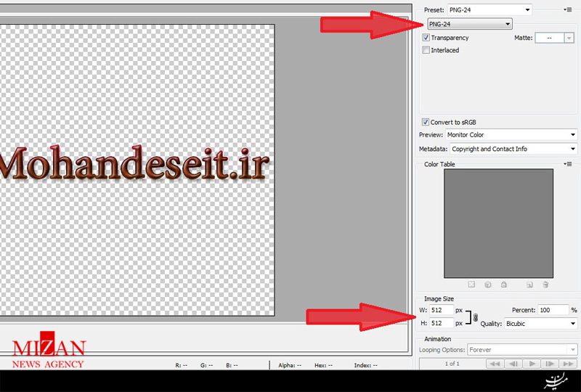This screenshot has height=392, width=581.
Task: Click the play animation button
Action: pos(532,364)
